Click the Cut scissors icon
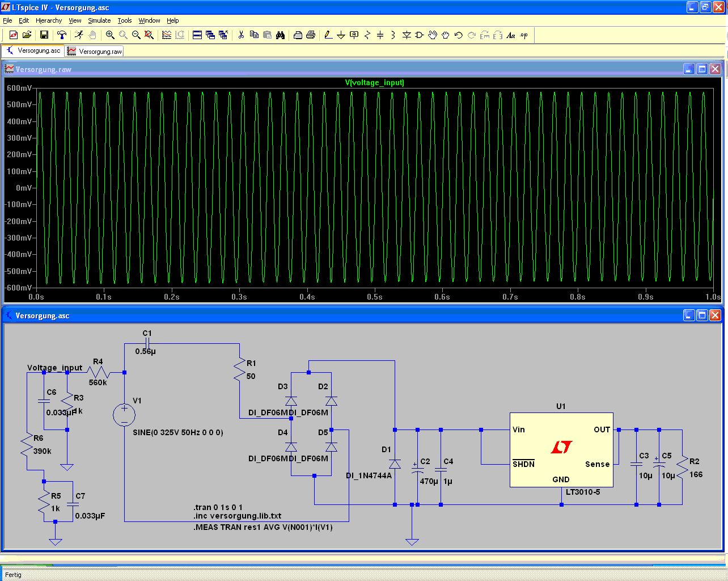 [x=241, y=35]
